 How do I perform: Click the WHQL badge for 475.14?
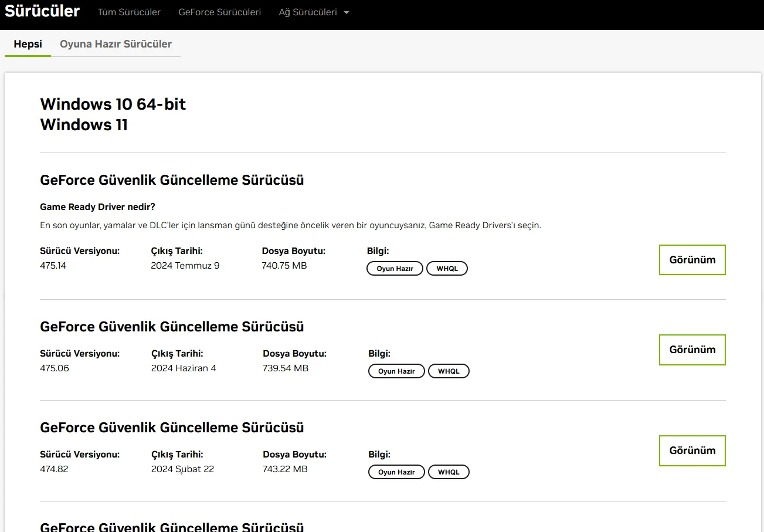(447, 269)
